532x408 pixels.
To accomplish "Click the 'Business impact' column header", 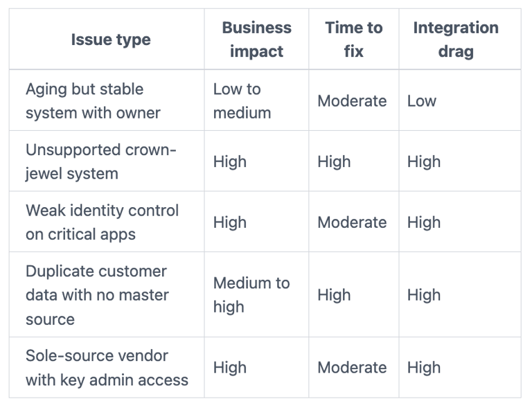I will 256,39.
